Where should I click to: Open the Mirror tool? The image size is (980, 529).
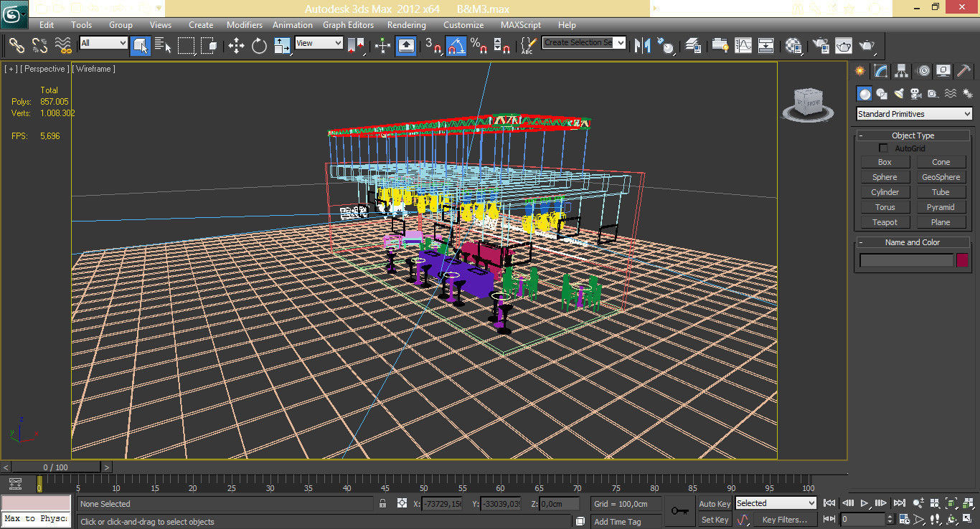coord(644,46)
